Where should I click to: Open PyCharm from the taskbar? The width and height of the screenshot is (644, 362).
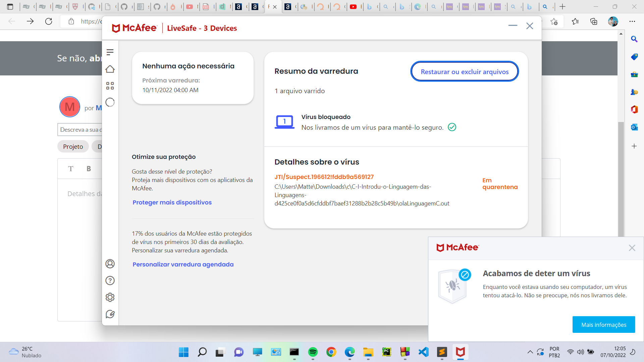point(386,352)
